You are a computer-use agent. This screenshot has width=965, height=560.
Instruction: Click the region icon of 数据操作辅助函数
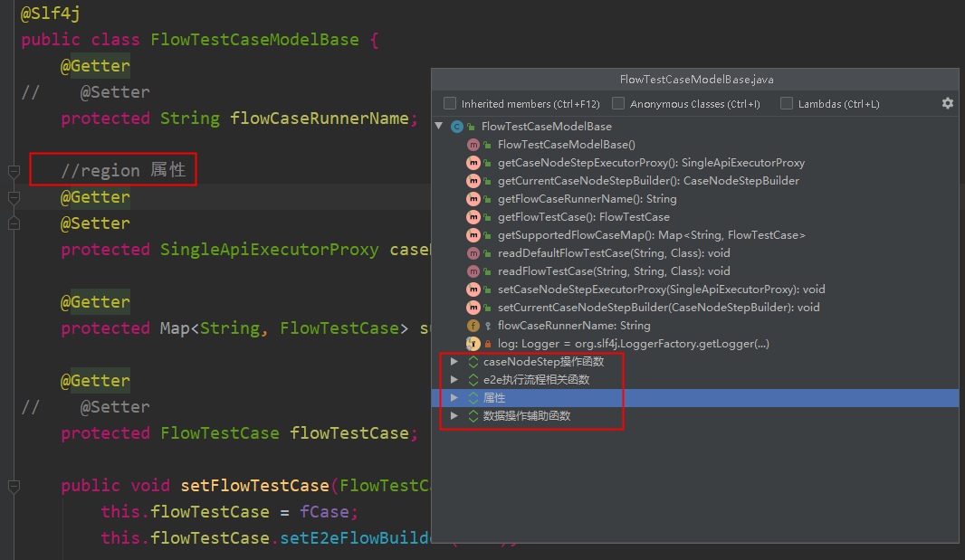click(473, 415)
